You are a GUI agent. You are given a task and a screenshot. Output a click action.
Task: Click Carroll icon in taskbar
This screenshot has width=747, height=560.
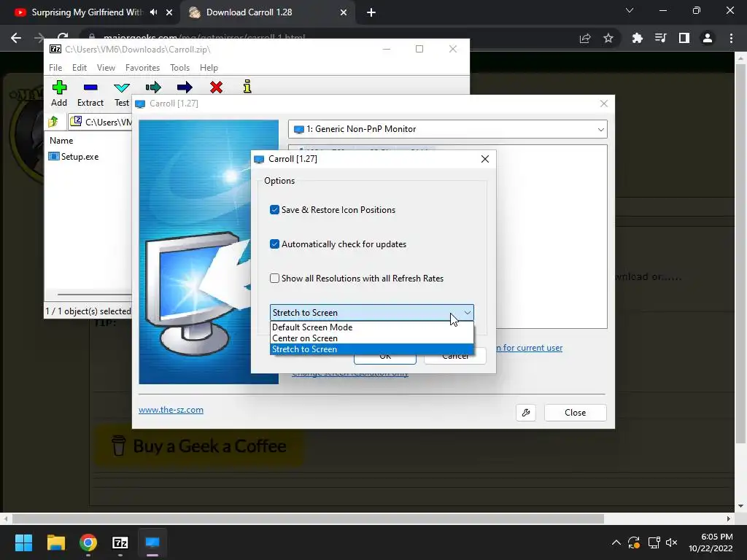[x=152, y=542]
